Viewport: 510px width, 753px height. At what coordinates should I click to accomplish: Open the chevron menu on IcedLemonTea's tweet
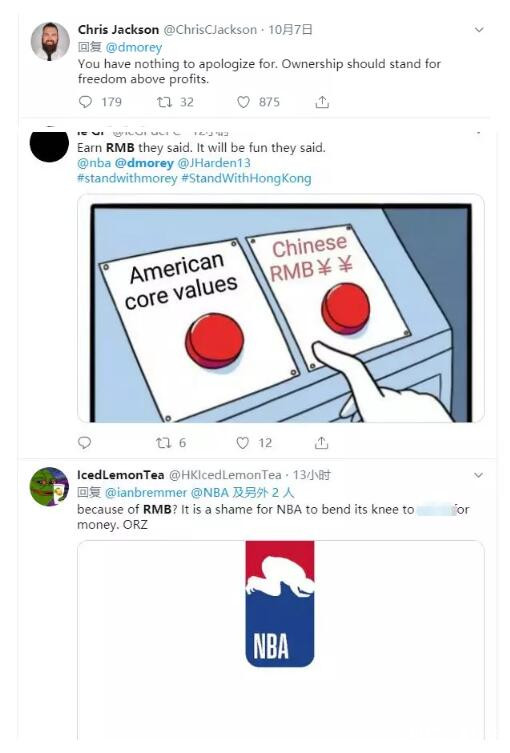478,475
